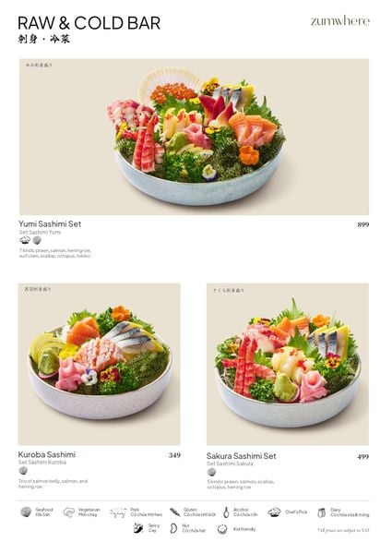Open the Kuroba Sashimi bowl photo
The width and height of the screenshot is (392, 554).
pos(99,364)
